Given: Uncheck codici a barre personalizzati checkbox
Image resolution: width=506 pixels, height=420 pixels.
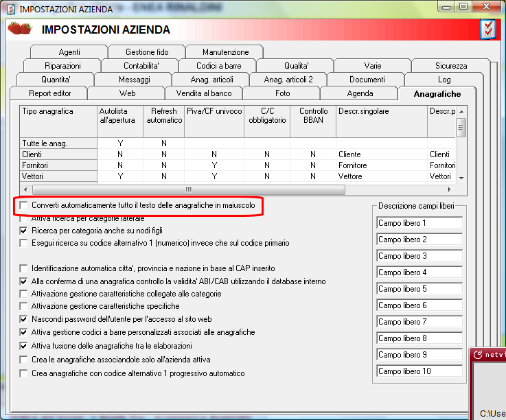Looking at the screenshot, I should click(23, 332).
